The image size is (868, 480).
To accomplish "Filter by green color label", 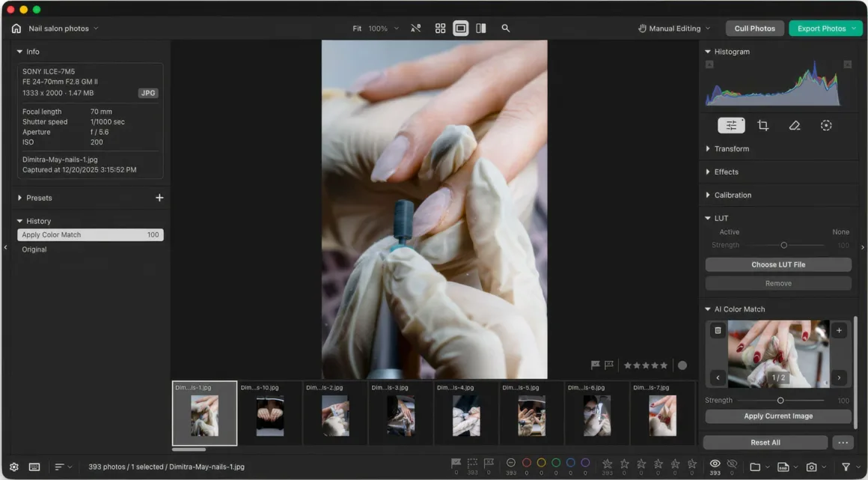I will [x=556, y=463].
